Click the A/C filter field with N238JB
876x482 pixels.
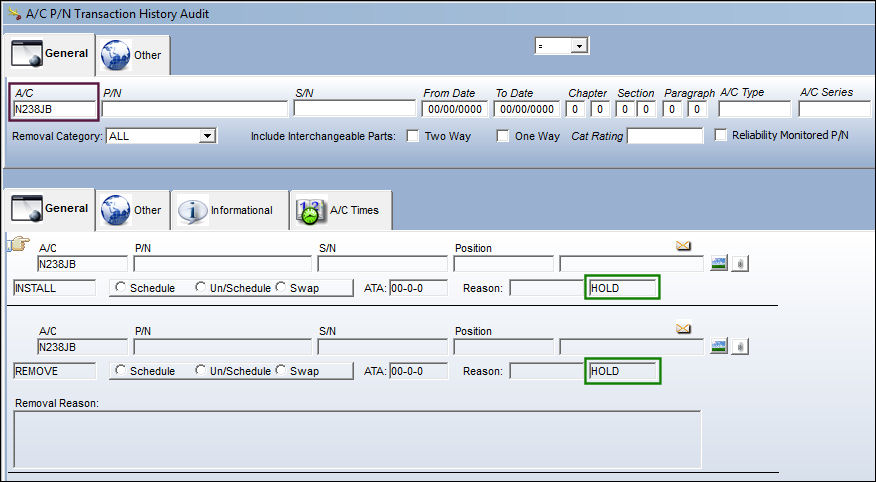[54, 109]
